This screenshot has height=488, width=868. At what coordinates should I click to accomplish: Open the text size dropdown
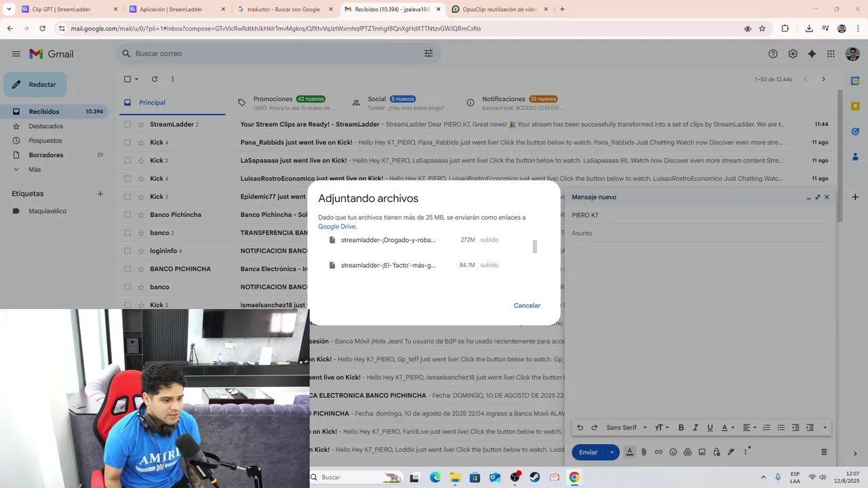tap(662, 428)
